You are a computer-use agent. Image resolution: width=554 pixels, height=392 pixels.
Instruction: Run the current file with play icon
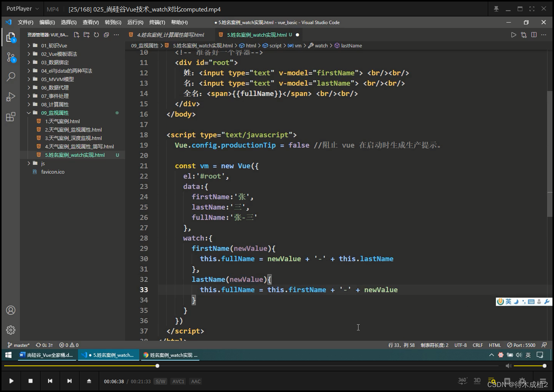513,35
